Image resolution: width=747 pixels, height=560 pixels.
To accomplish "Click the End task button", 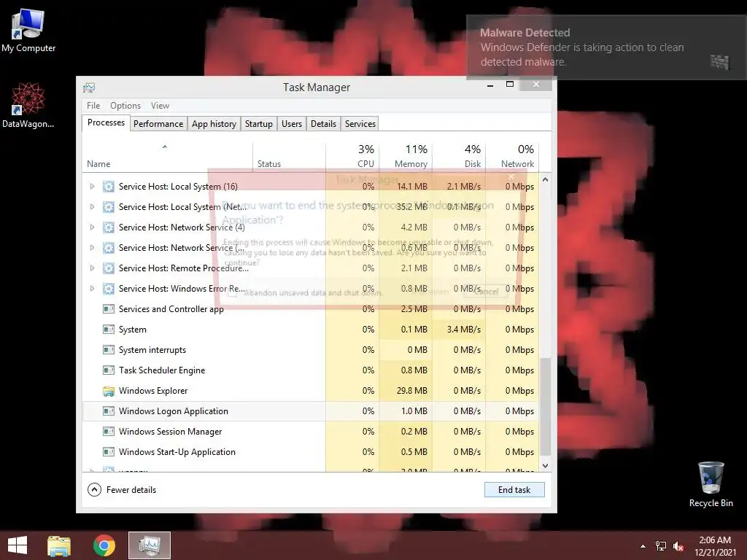I will 514,490.
